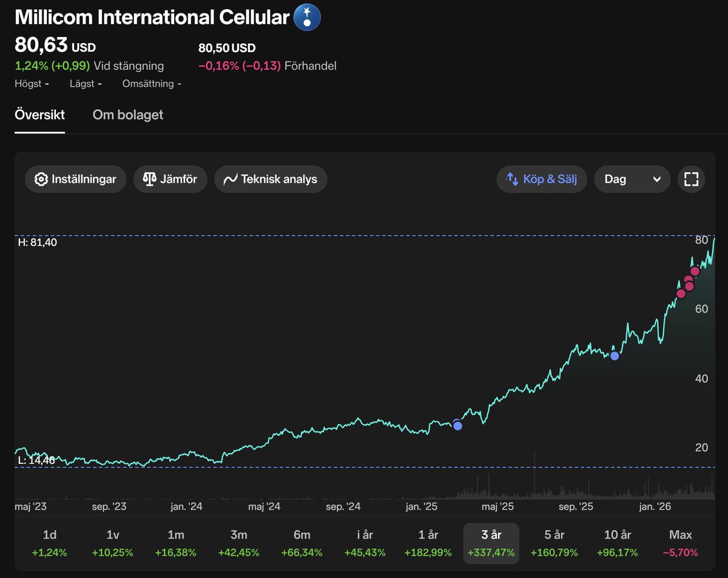Select the 1d time range
Viewport: 728px width, 578px height.
point(50,543)
